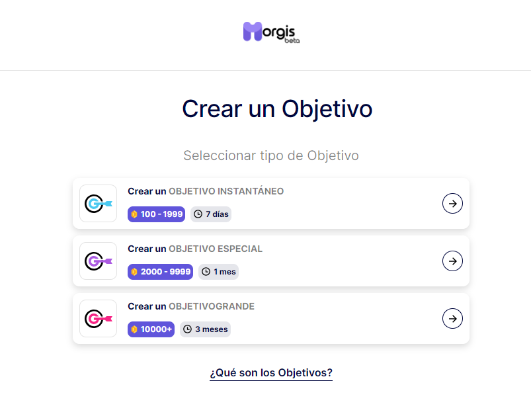Choose the Crear un OBJETIVO ESPECIAL title
This screenshot has width=531, height=420.
pos(195,249)
